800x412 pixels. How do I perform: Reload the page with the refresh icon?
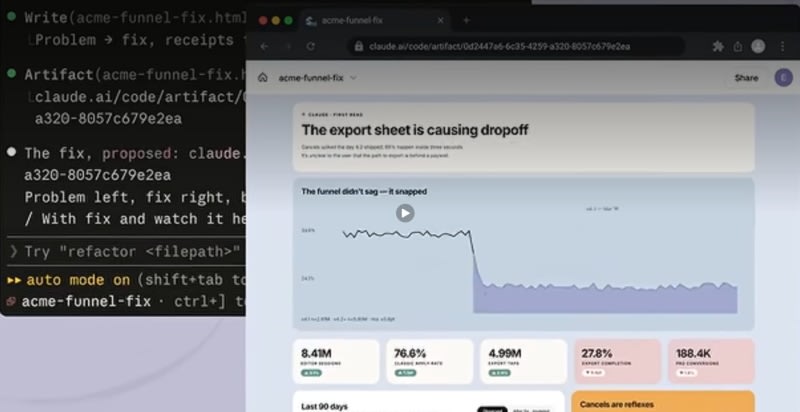pyautogui.click(x=311, y=46)
